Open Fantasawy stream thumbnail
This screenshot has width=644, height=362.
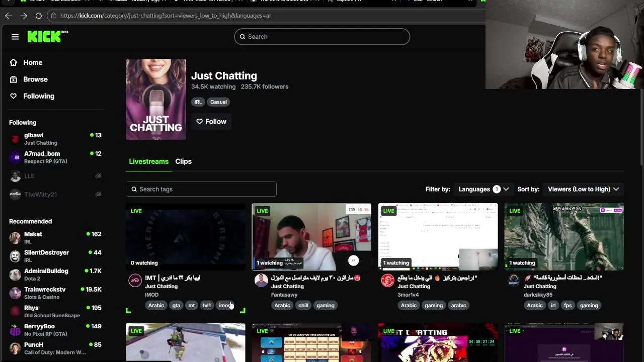311,237
